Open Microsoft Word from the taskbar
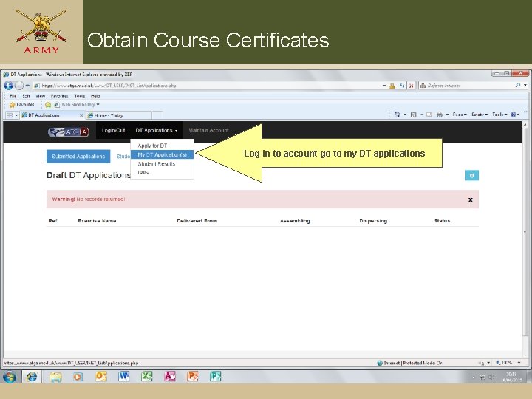The image size is (532, 399). [124, 377]
